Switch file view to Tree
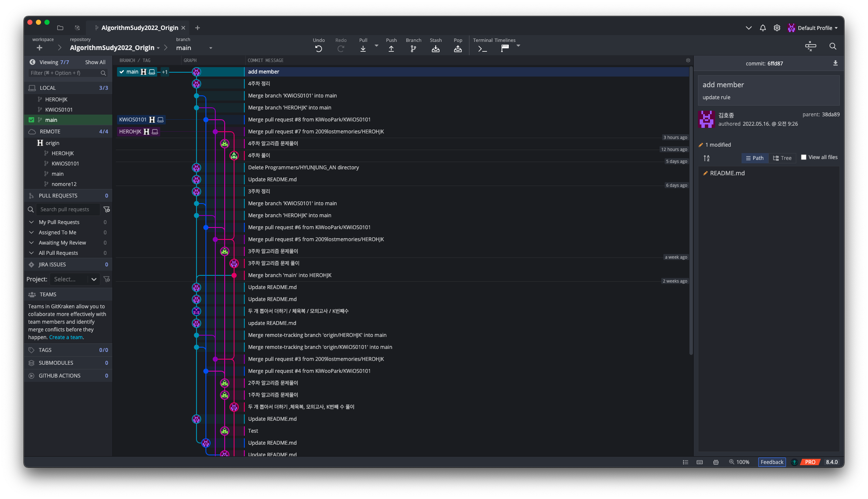 (782, 158)
